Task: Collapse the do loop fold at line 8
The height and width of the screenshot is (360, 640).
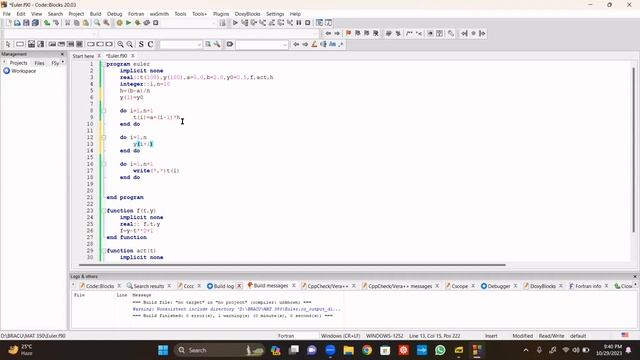Action: click(104, 111)
